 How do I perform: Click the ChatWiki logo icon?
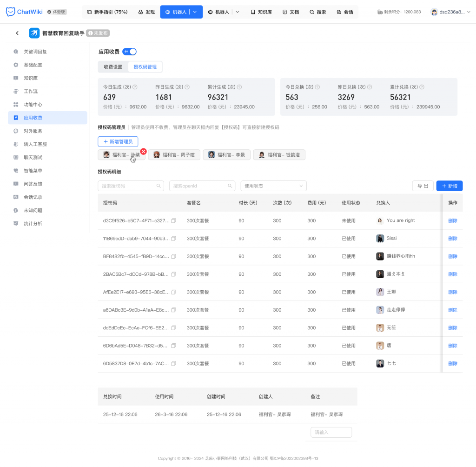(11, 12)
